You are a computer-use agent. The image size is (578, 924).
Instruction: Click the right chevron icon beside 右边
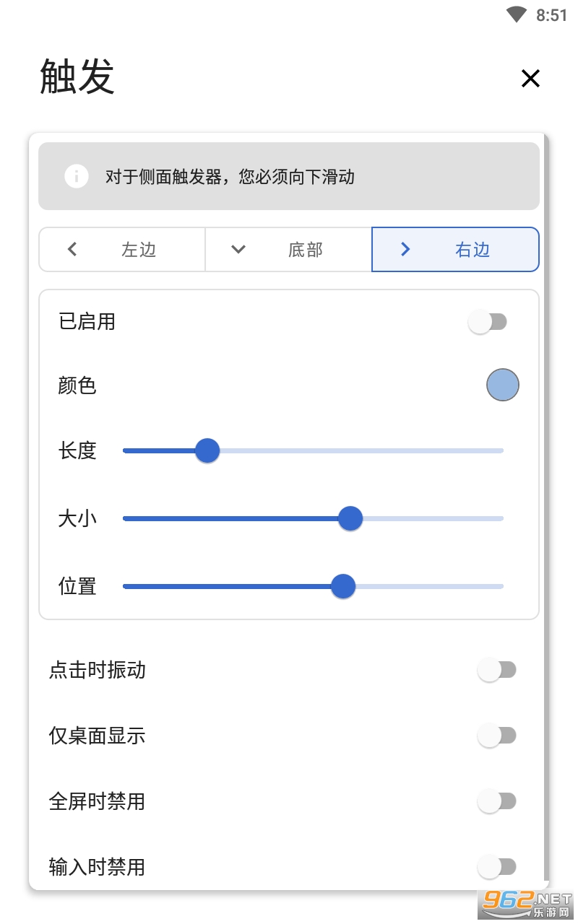point(405,250)
